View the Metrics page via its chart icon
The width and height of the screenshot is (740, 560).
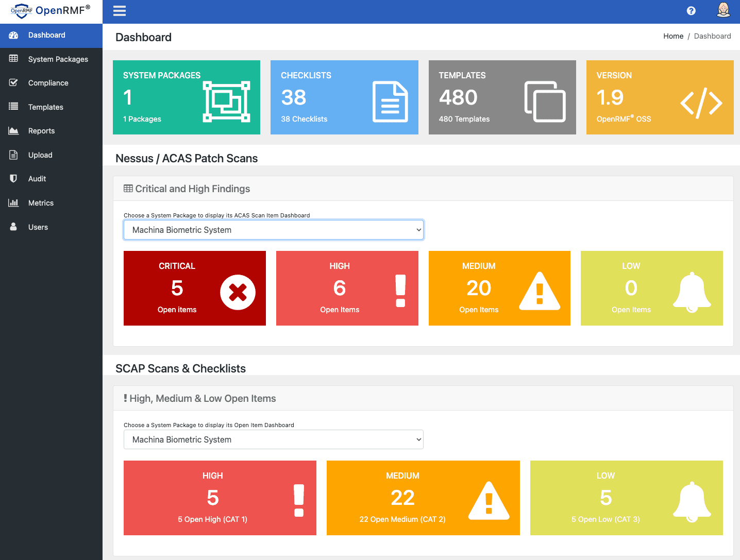[13, 202]
